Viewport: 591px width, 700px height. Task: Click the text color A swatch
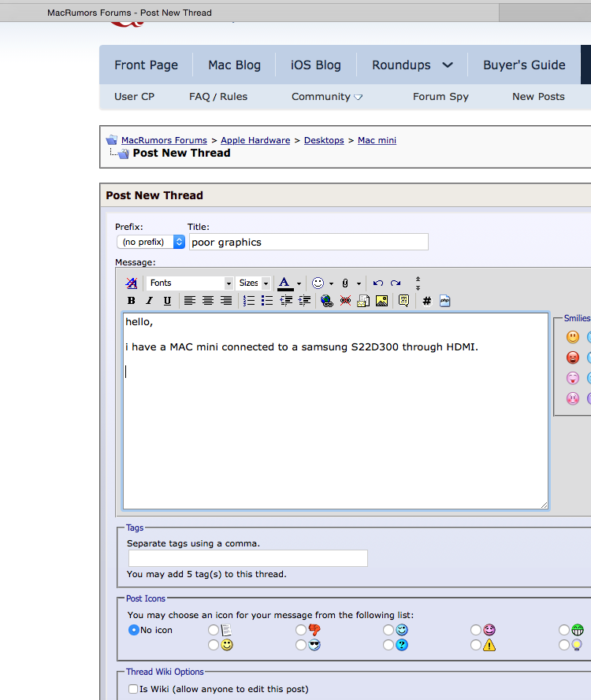click(x=285, y=283)
